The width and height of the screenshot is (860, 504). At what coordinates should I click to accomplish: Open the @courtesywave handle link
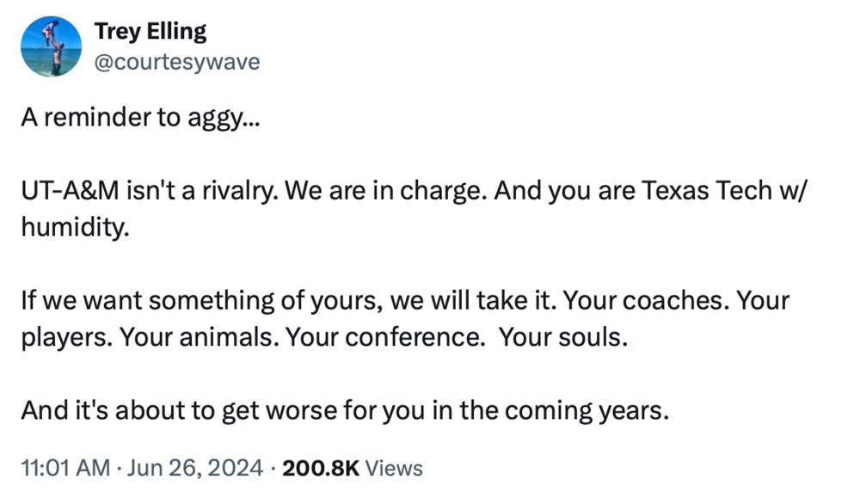pos(176,62)
